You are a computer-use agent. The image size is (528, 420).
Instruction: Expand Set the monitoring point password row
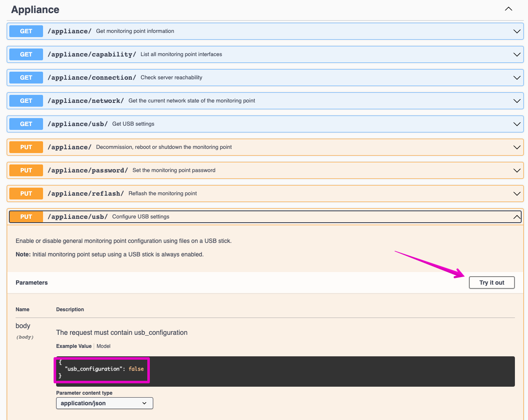tap(174, 170)
